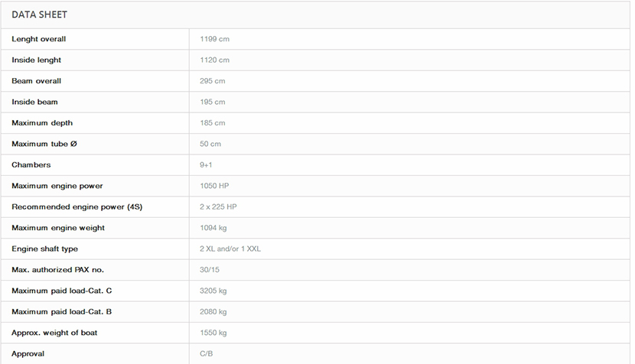Click the 9+1 chambers value
This screenshot has height=364, width=635.
pos(207,165)
